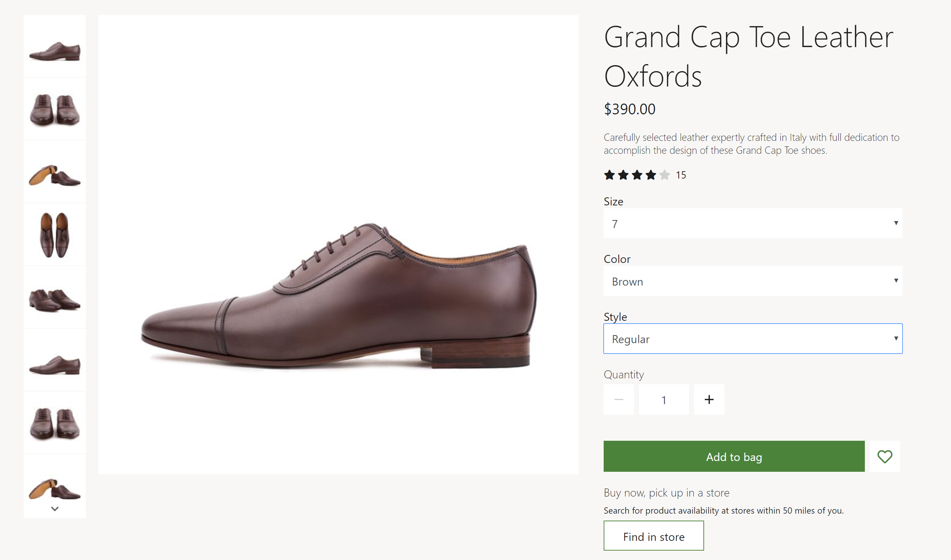Add the shoes to the wishlist heart
This screenshot has height=560, width=951.
pyautogui.click(x=885, y=456)
